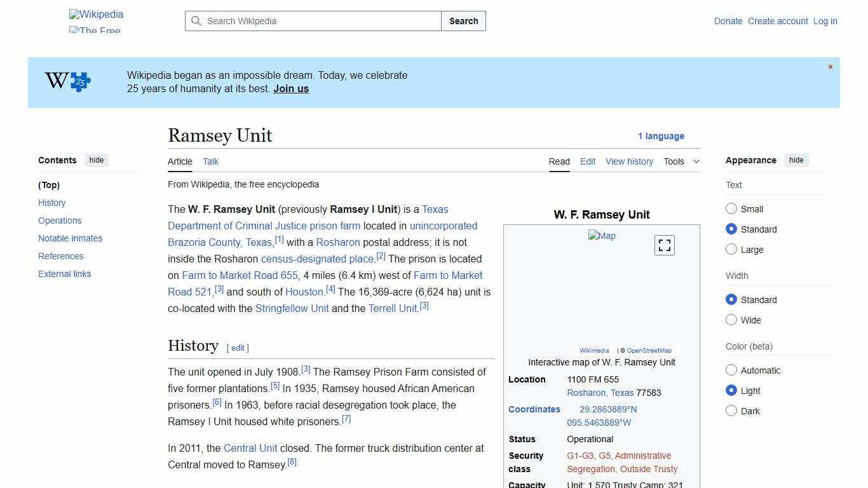
Task: Open the View history tab
Action: click(629, 161)
